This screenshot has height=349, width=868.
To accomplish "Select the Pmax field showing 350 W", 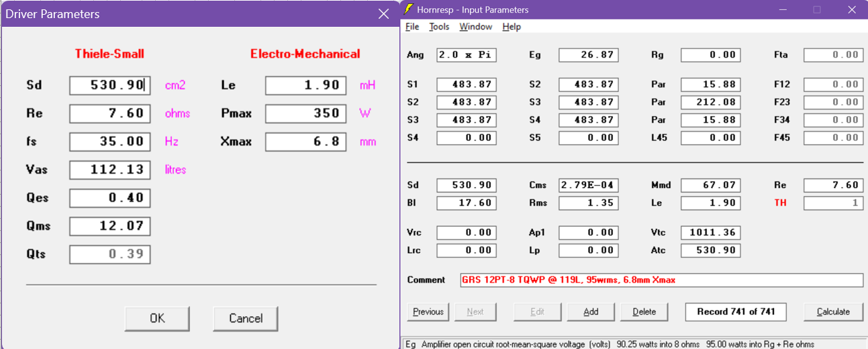I will tap(306, 113).
